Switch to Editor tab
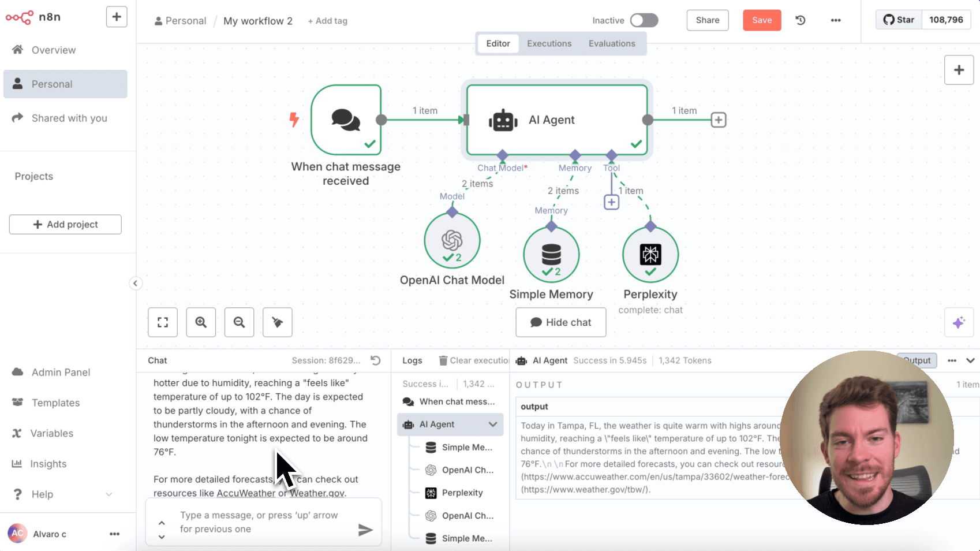980x551 pixels. coord(498,43)
